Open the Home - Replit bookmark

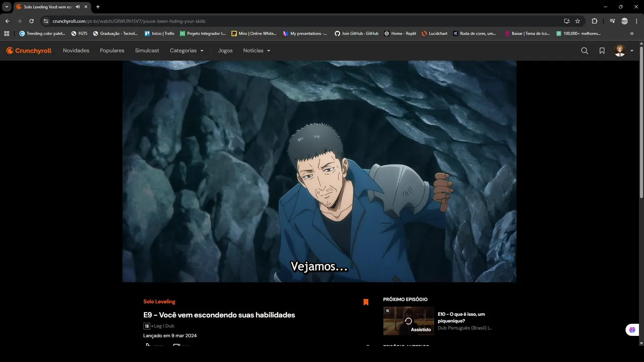click(400, 34)
